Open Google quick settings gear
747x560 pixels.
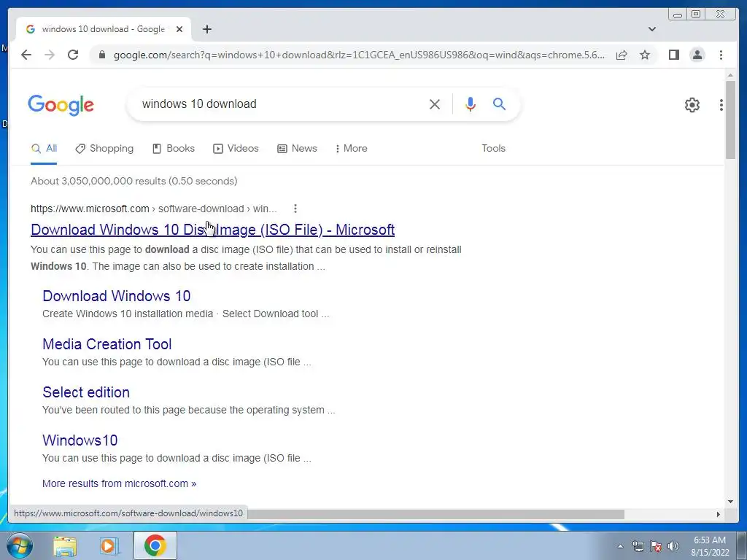pyautogui.click(x=692, y=105)
